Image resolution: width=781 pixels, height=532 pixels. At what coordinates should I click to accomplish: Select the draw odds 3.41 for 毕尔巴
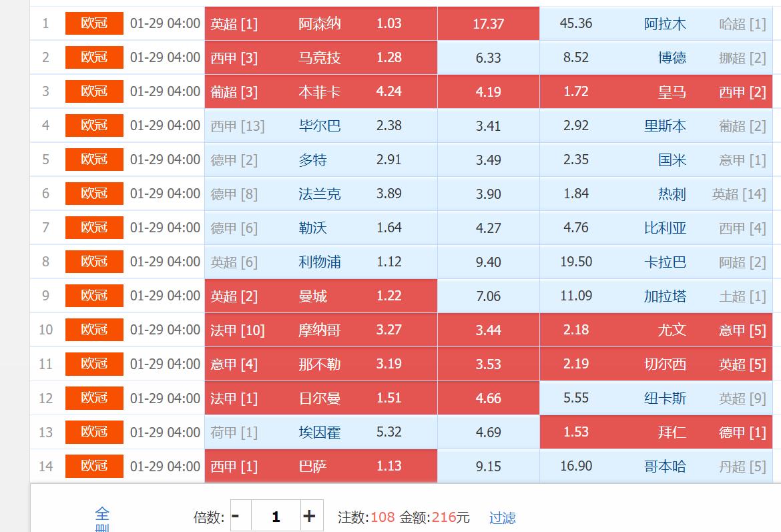[488, 125]
